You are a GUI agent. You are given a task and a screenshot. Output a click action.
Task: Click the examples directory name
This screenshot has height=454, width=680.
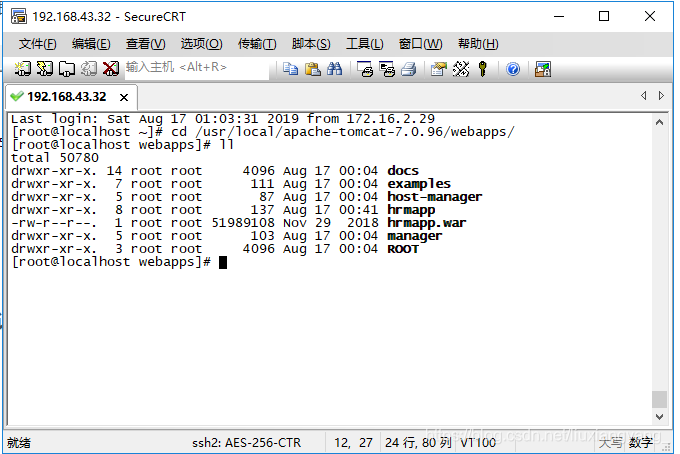click(x=419, y=184)
